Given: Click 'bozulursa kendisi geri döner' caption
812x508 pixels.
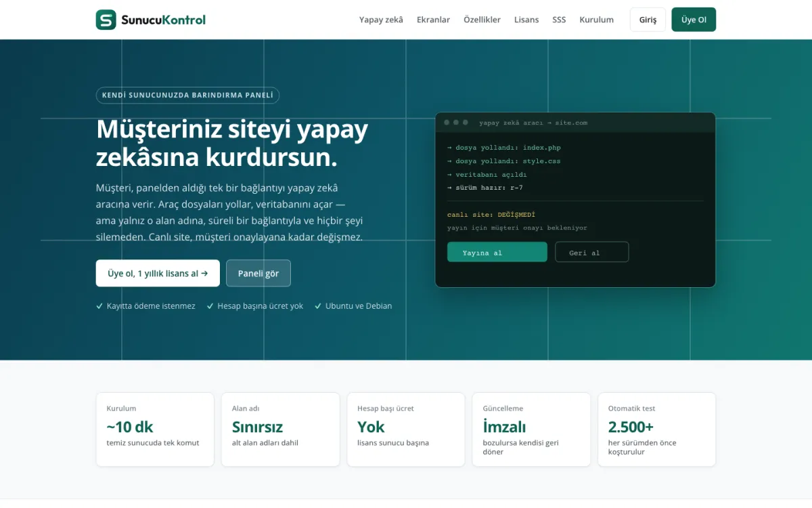Looking at the screenshot, I should 520,447.
